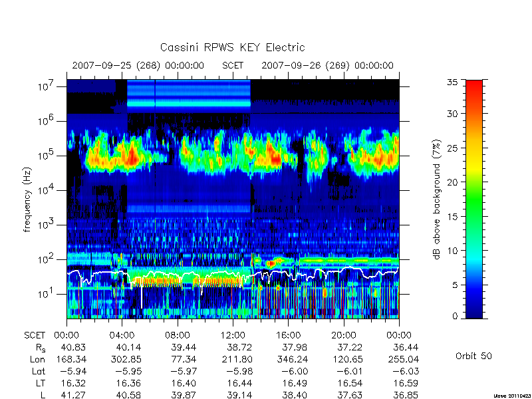Click the Orbit 50 label
This screenshot has height=399, width=532.
[473, 356]
